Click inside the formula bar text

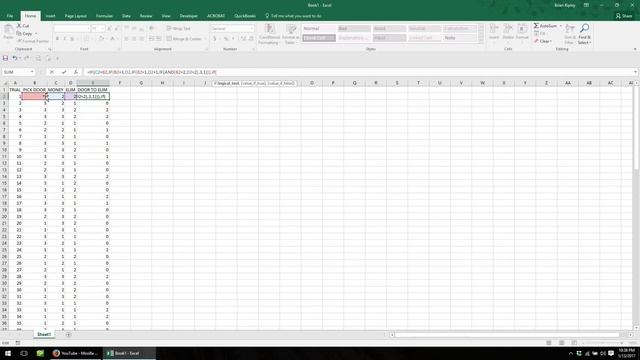[152, 72]
